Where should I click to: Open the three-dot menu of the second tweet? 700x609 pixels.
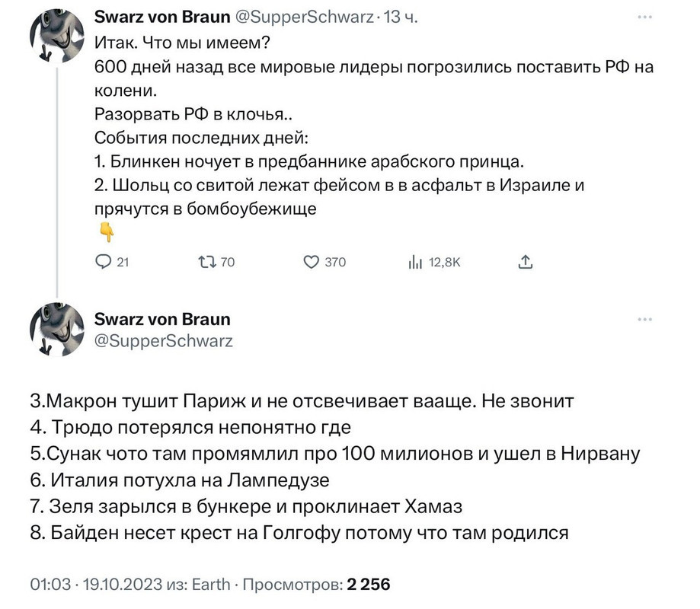(644, 319)
